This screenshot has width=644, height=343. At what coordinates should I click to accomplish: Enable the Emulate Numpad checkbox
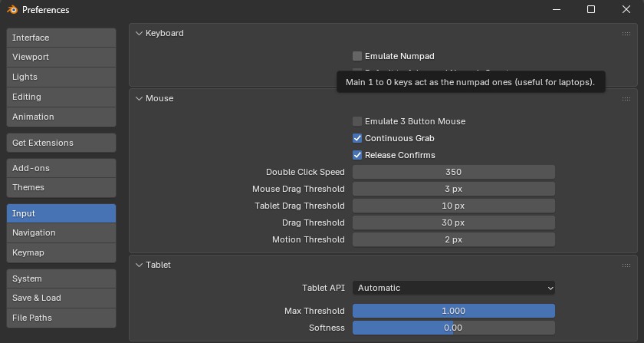point(357,56)
